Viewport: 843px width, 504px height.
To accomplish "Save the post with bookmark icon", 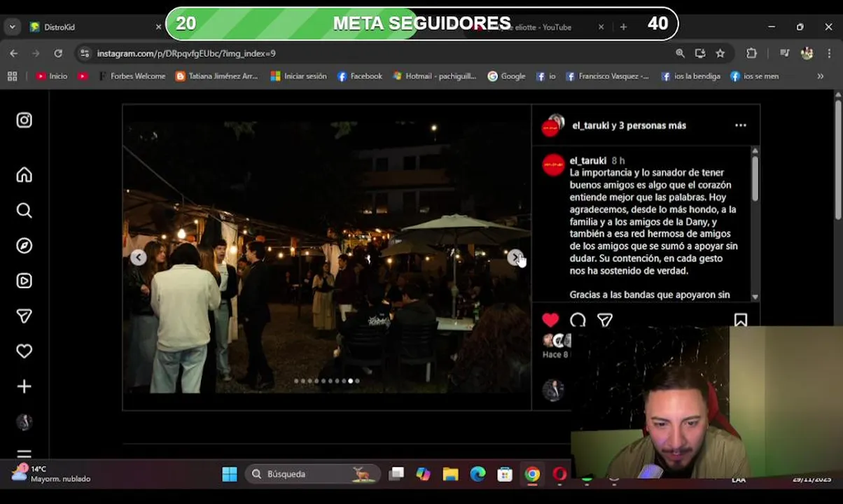I will (x=741, y=320).
